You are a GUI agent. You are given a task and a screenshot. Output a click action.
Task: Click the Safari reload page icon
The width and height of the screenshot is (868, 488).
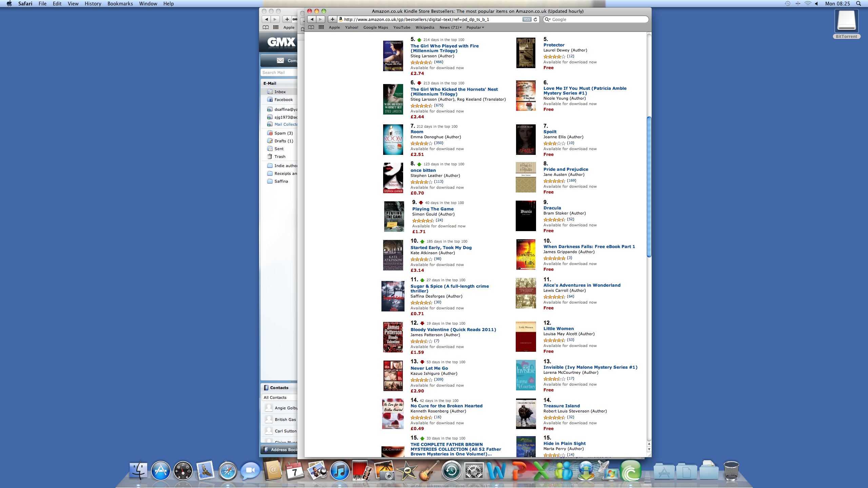[x=535, y=19]
